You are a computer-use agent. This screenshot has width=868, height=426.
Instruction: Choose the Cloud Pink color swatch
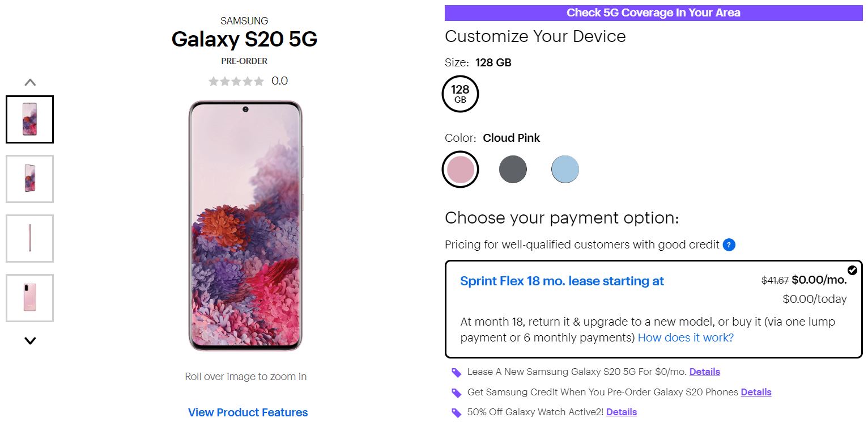coord(460,169)
